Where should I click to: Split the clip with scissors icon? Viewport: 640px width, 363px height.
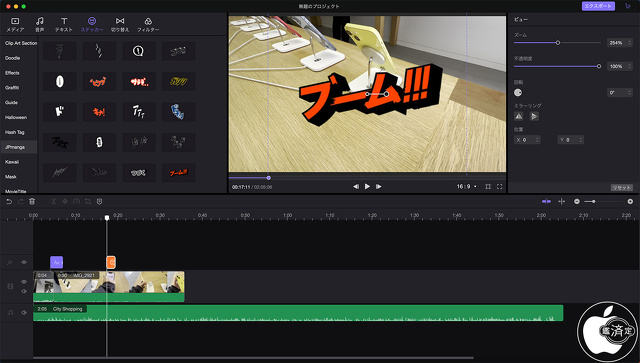coord(53,201)
